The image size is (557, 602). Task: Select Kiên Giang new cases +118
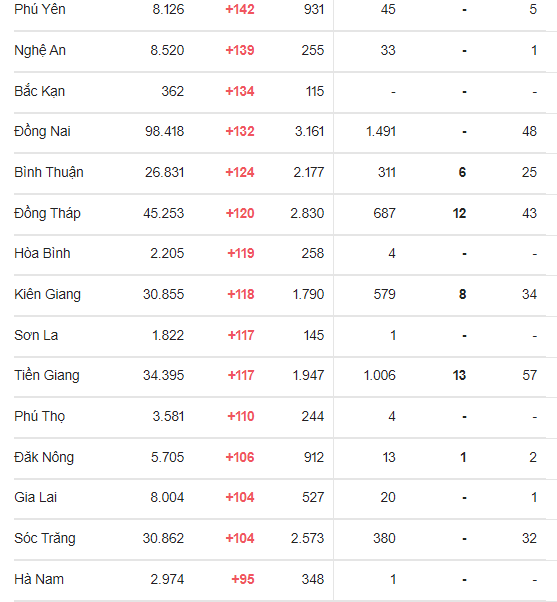pyautogui.click(x=241, y=294)
